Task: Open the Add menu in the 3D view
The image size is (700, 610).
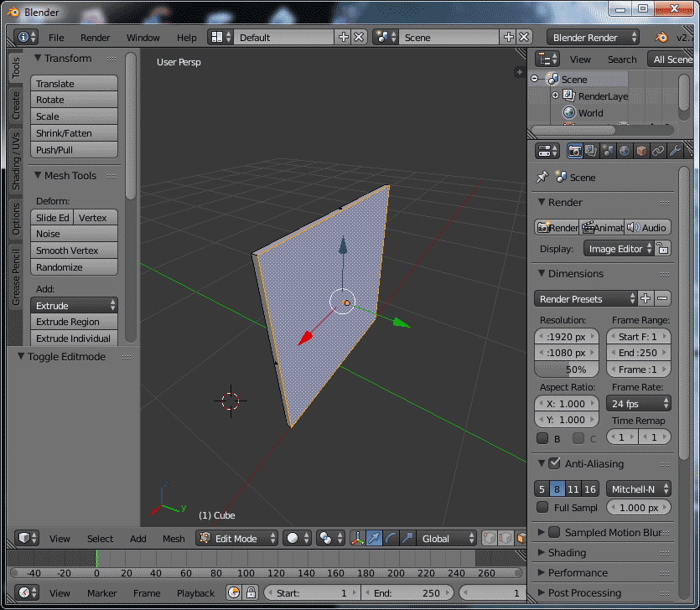Action: [x=137, y=538]
